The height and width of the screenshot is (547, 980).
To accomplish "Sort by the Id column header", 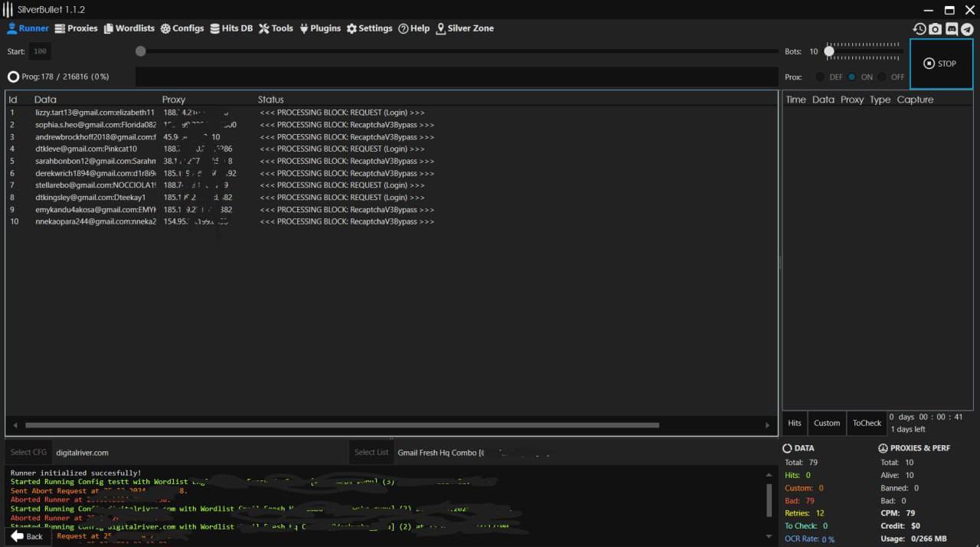I will click(13, 100).
